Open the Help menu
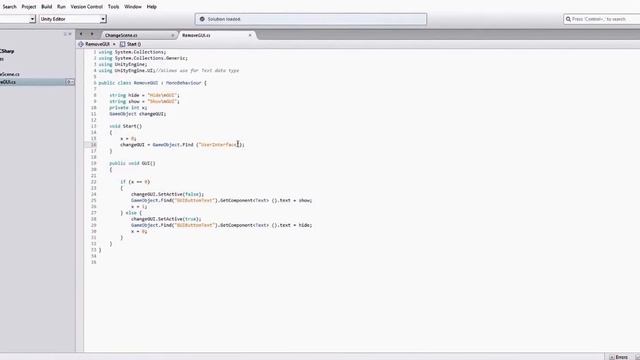Screen dimensions: 640x360 point(151,7)
